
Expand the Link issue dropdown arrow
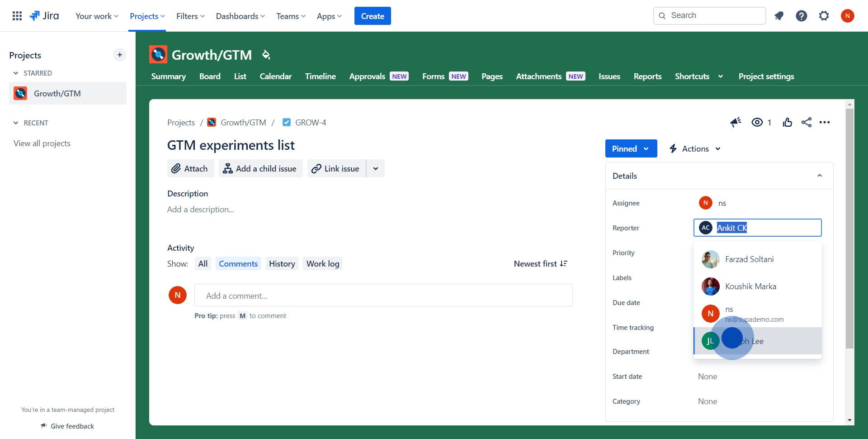coord(375,169)
